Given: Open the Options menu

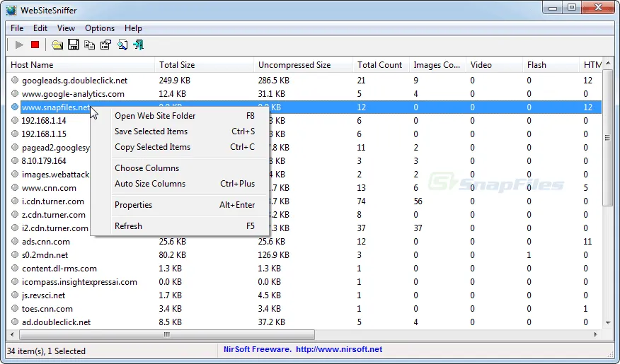Looking at the screenshot, I should pyautogui.click(x=100, y=28).
